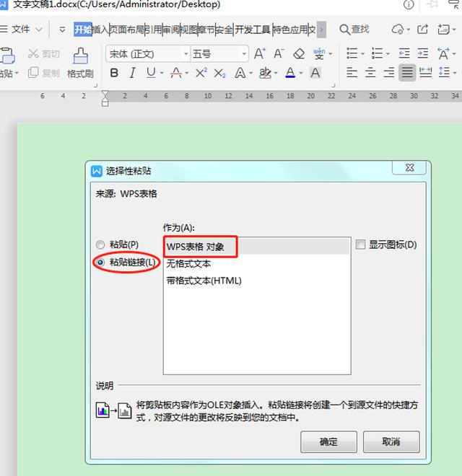462x476 pixels.
Task: Click info icon in title bar
Action: click(x=409, y=4)
